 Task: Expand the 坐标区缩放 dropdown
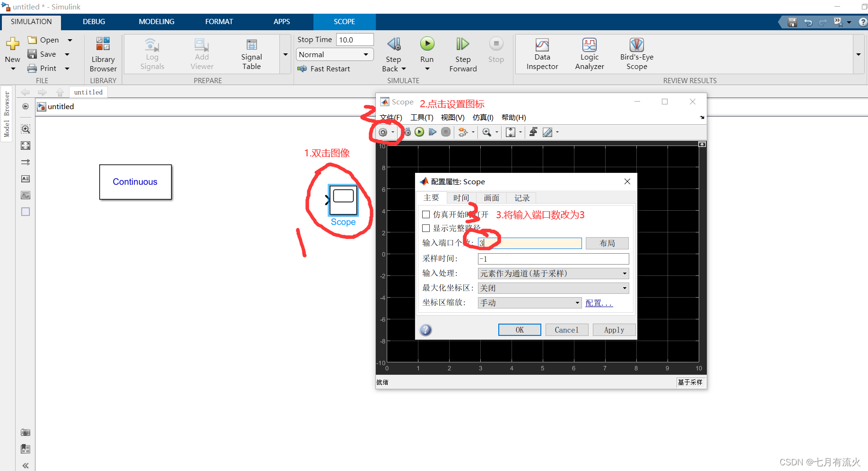529,303
